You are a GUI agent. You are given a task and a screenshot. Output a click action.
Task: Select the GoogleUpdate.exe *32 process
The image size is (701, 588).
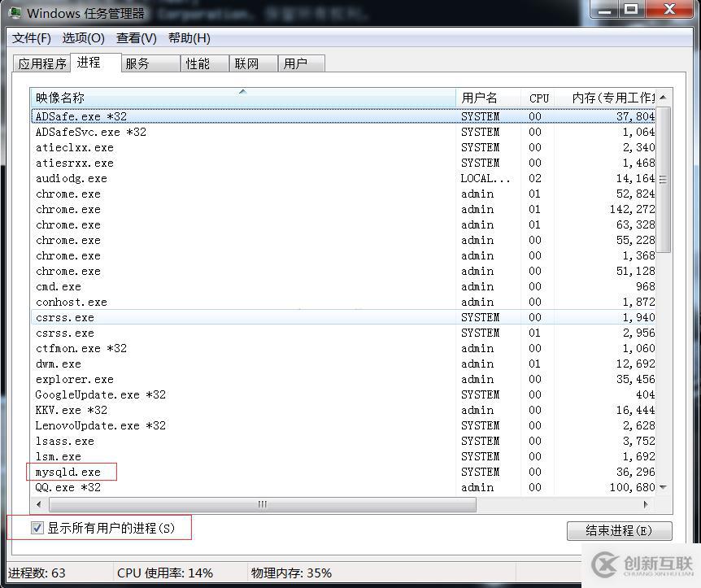click(343, 394)
